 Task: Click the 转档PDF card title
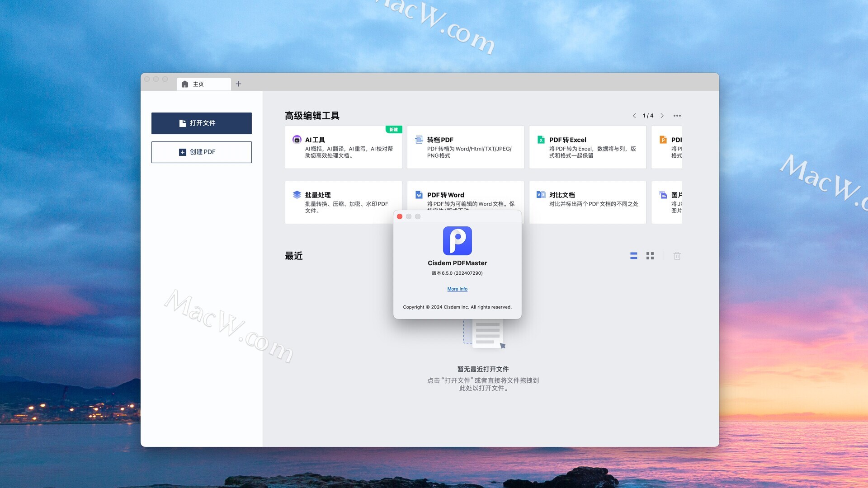[x=440, y=140]
